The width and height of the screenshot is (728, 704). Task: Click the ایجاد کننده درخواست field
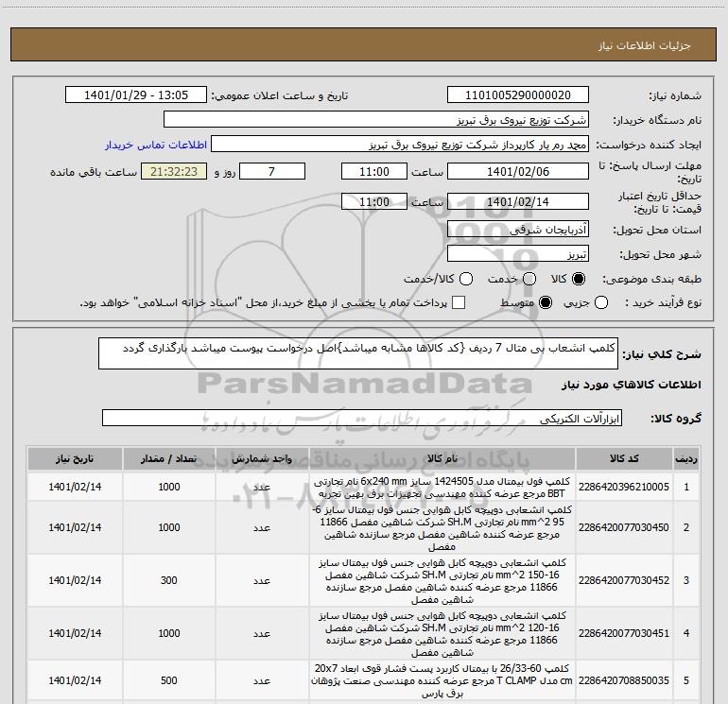[x=400, y=145]
